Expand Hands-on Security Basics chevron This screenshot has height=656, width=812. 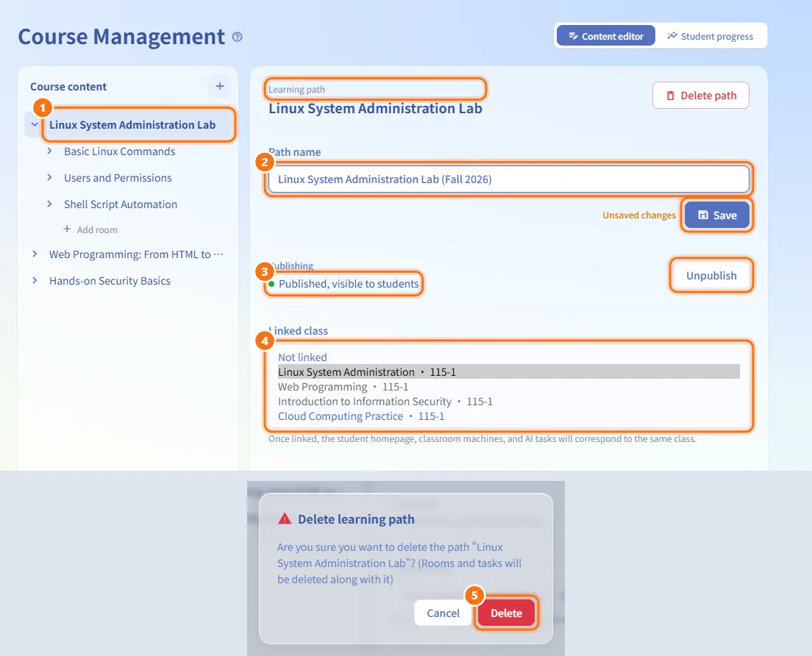(34, 280)
